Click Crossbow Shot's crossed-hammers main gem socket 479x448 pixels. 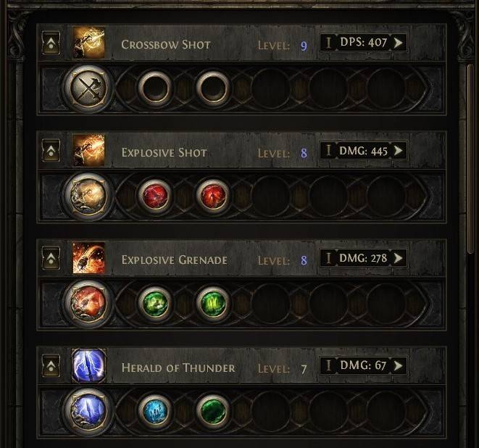(88, 89)
